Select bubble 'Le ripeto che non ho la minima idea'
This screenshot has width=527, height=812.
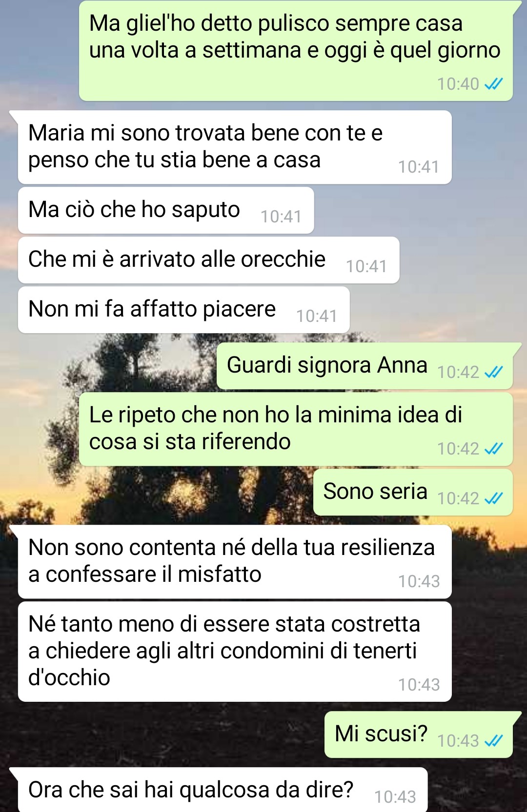[x=296, y=429]
